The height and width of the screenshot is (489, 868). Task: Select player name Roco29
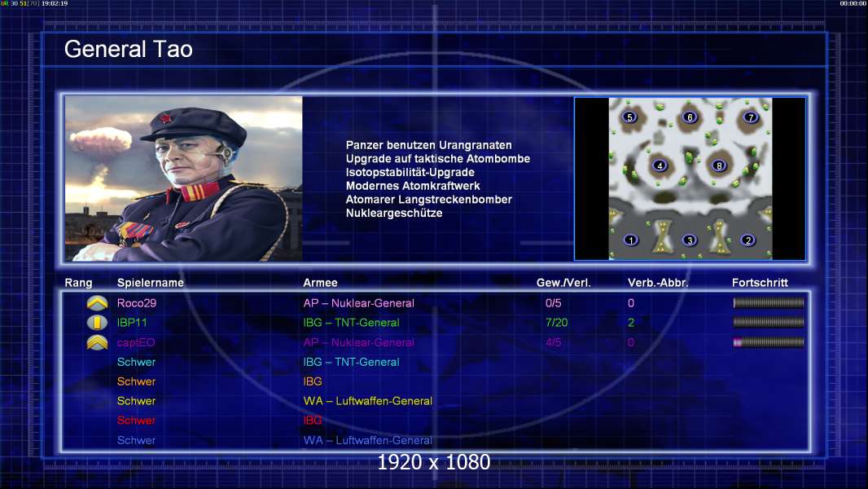(137, 303)
